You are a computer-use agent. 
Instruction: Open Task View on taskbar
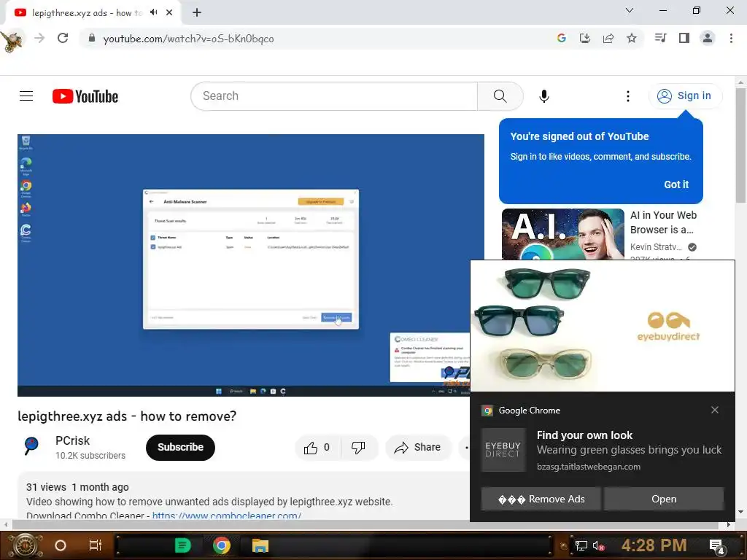(x=96, y=545)
